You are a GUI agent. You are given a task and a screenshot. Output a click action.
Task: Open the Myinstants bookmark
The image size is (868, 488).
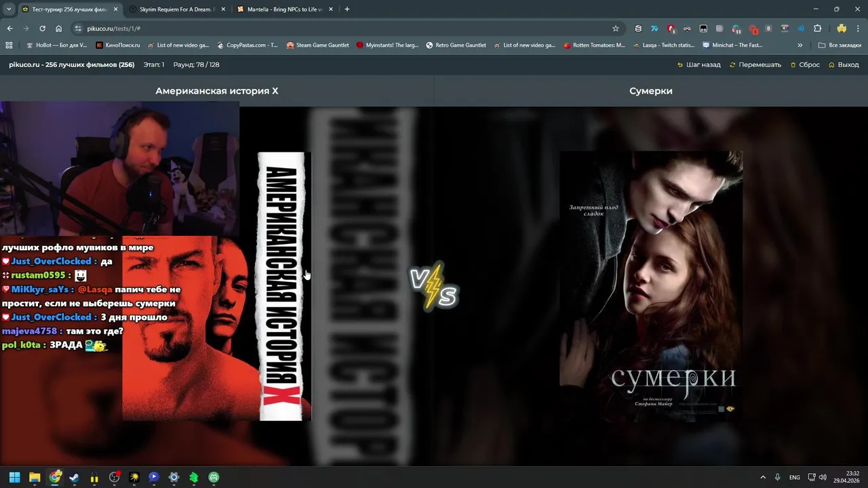[387, 45]
